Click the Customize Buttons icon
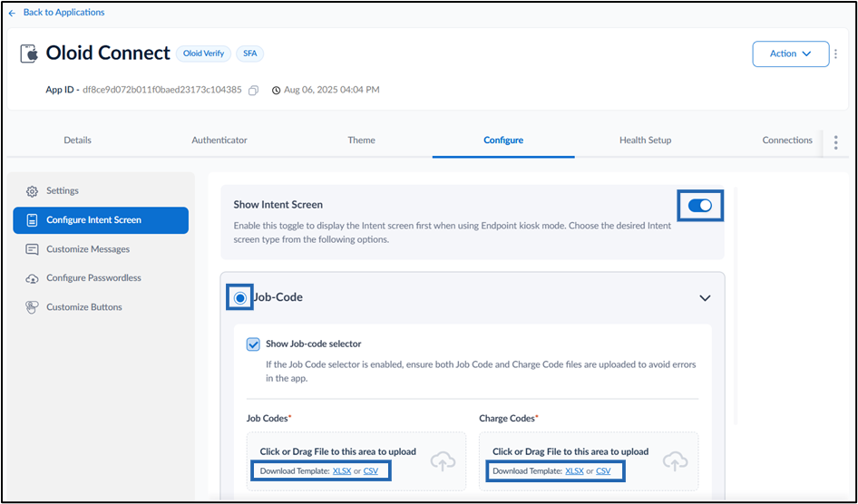Image resolution: width=858 pixels, height=504 pixels. [33, 307]
